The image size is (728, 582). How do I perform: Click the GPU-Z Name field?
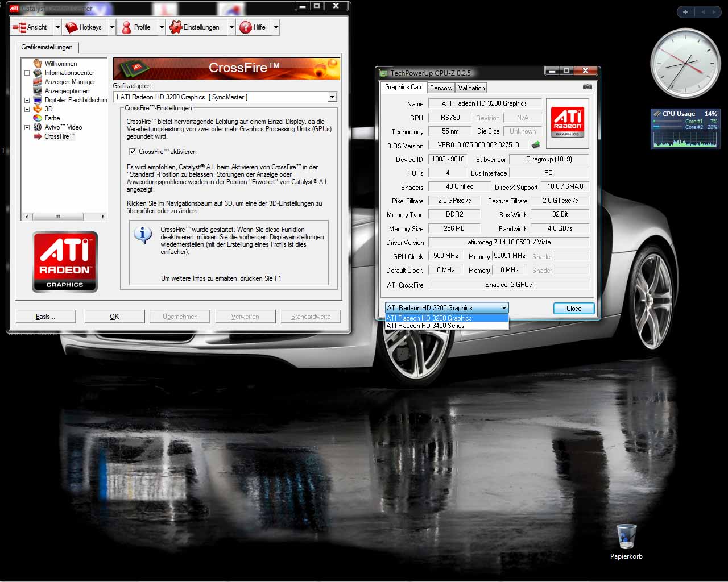pos(484,103)
